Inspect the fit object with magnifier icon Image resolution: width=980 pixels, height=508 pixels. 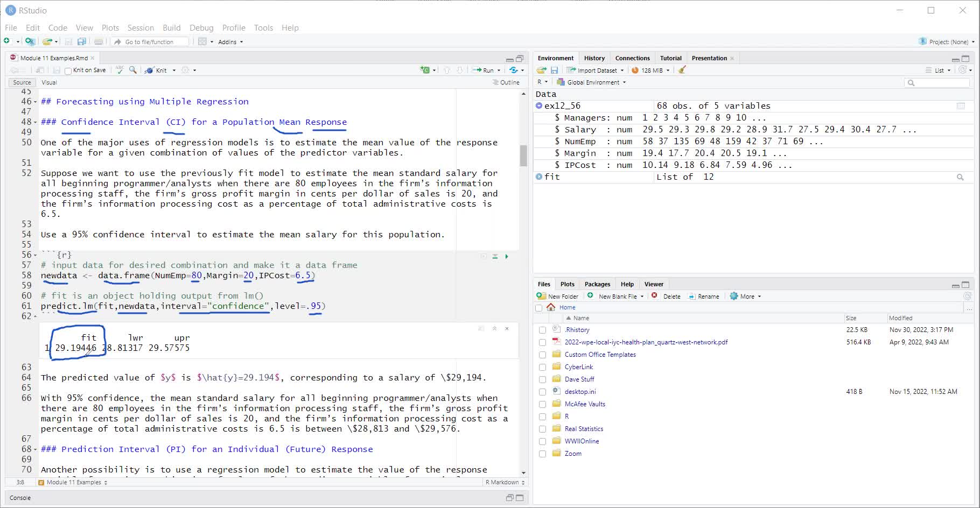coord(960,177)
